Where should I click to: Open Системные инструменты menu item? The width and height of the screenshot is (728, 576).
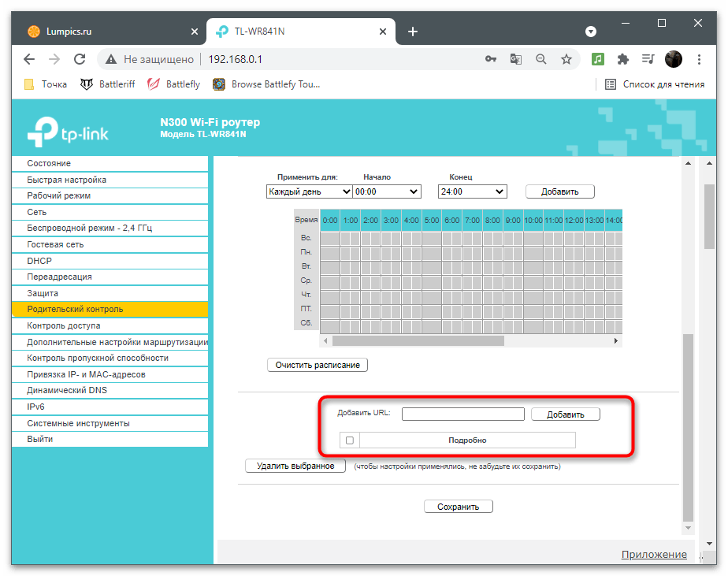[x=110, y=423]
